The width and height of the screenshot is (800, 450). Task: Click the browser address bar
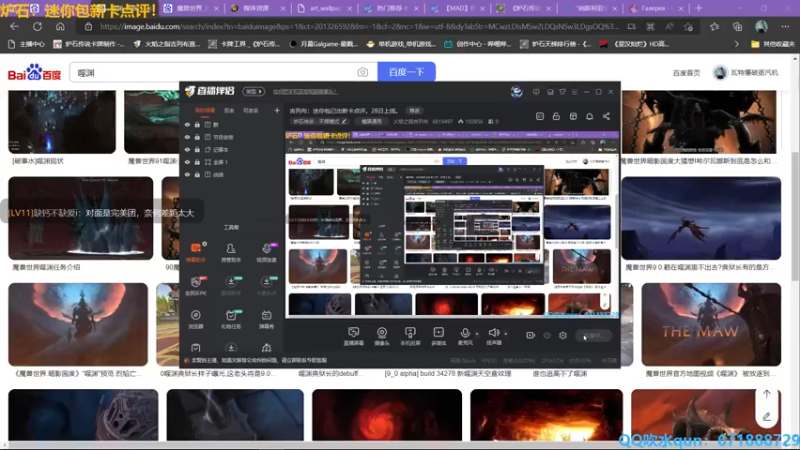pyautogui.click(x=360, y=26)
